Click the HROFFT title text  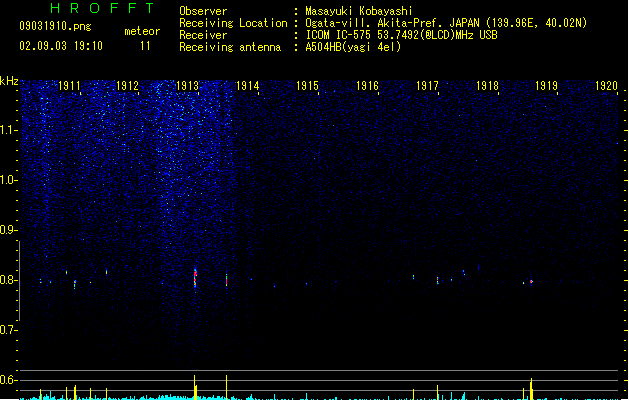pos(103,8)
